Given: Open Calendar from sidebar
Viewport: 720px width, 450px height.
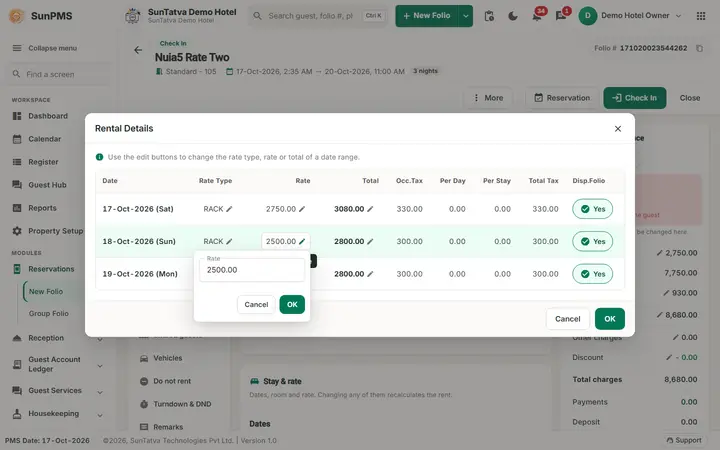Looking at the screenshot, I should pos(45,139).
